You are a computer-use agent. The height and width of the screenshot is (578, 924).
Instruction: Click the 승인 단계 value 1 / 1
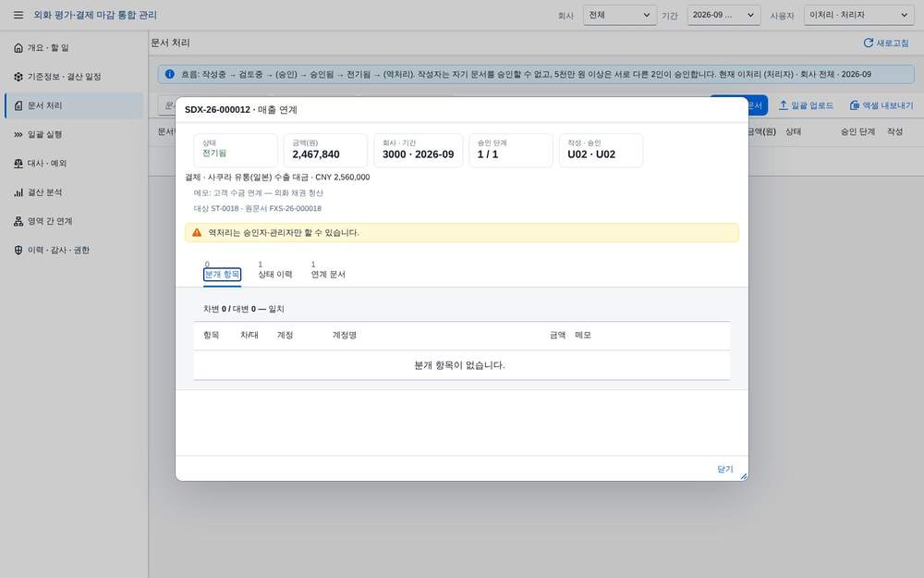[x=487, y=154]
